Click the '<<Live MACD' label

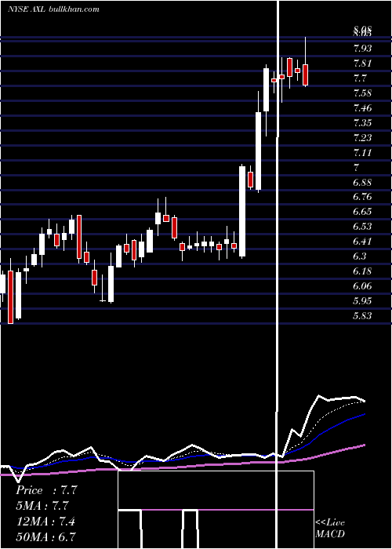pos(330,529)
